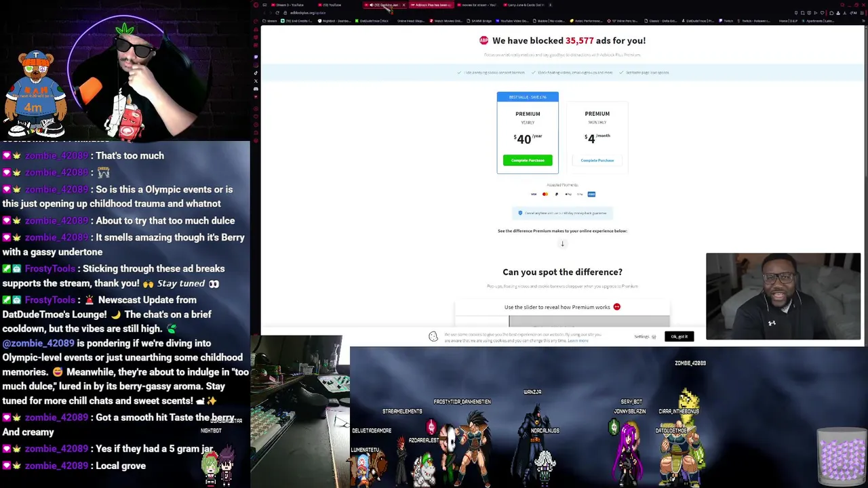Click the shield icon in money-back notice

[520, 213]
